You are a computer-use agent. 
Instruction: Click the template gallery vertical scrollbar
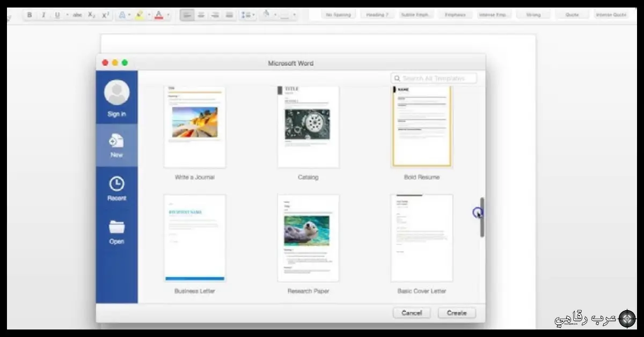(x=482, y=217)
